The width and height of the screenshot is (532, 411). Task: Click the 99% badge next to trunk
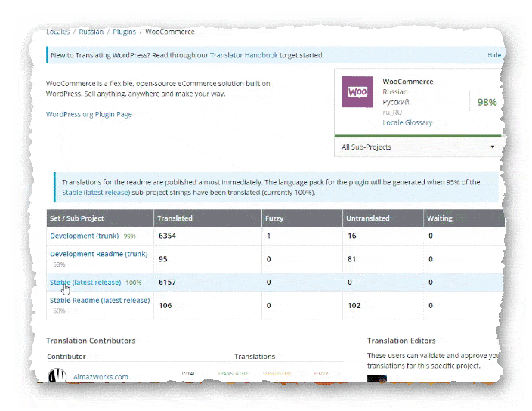129,236
